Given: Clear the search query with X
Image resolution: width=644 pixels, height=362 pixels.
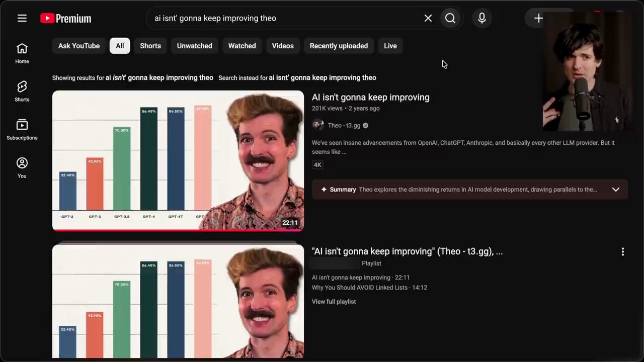Looking at the screenshot, I should point(428,18).
